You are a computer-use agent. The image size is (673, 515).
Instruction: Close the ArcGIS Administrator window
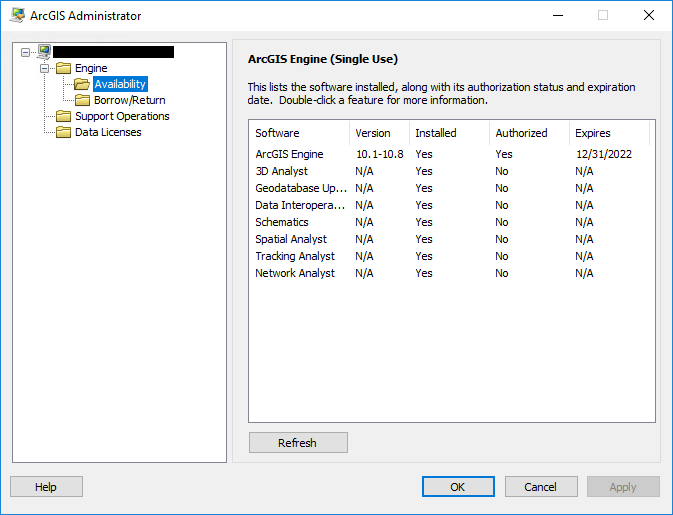649,15
